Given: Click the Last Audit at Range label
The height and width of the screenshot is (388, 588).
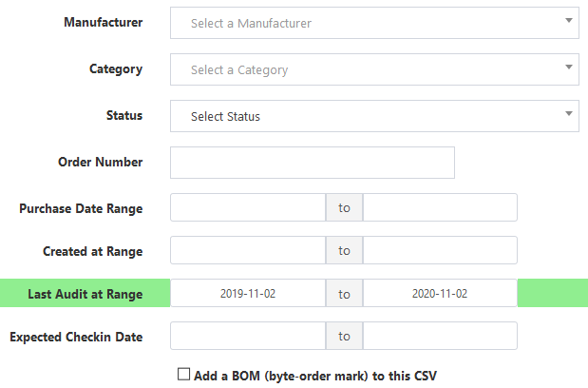Looking at the screenshot, I should click(x=85, y=294).
